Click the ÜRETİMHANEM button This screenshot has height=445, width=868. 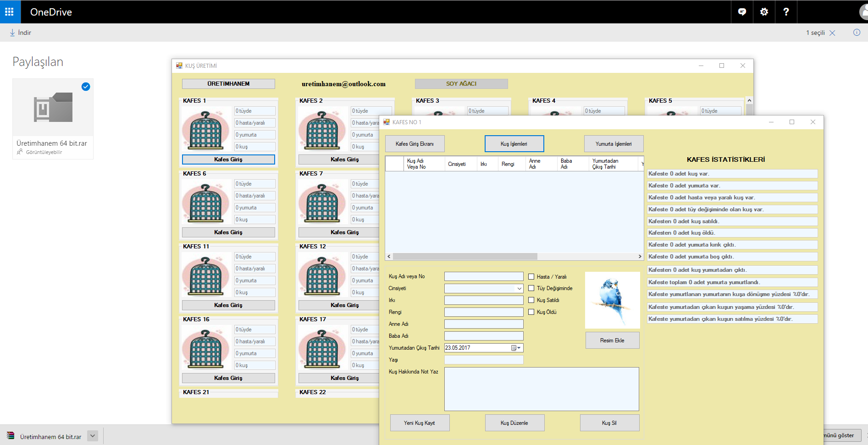tap(228, 84)
